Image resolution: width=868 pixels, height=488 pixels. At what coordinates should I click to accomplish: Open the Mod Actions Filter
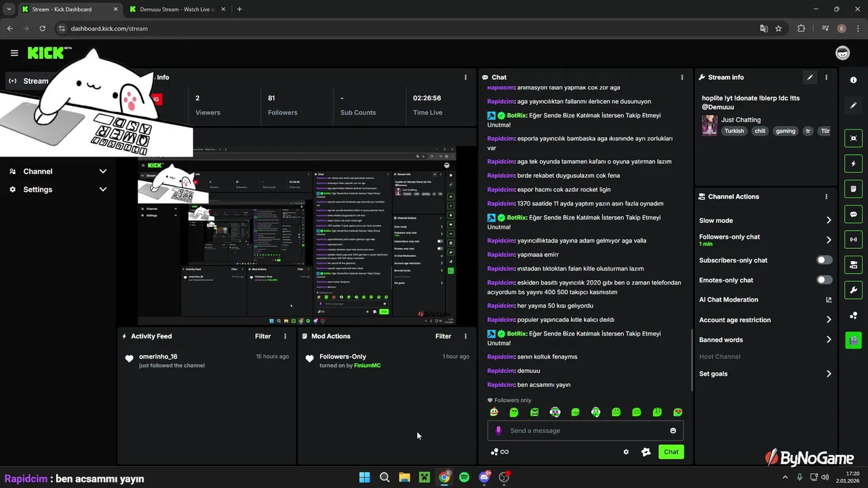443,336
